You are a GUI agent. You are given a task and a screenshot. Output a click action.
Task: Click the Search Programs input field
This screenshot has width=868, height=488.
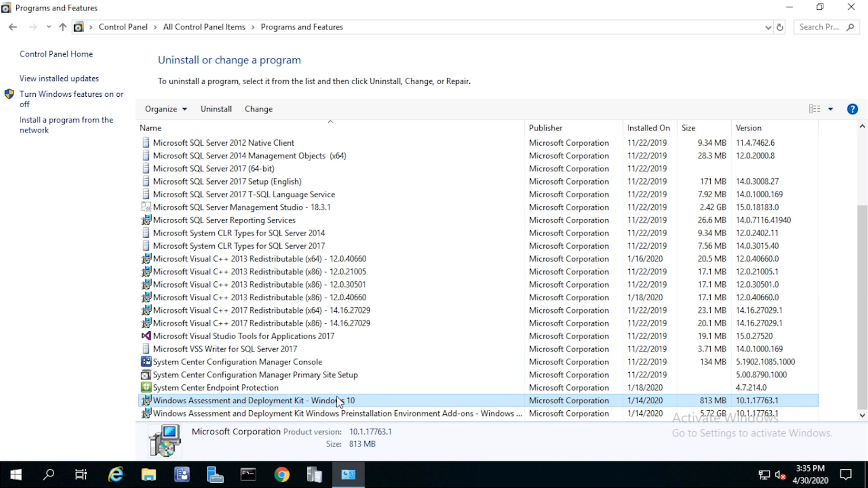click(x=819, y=27)
